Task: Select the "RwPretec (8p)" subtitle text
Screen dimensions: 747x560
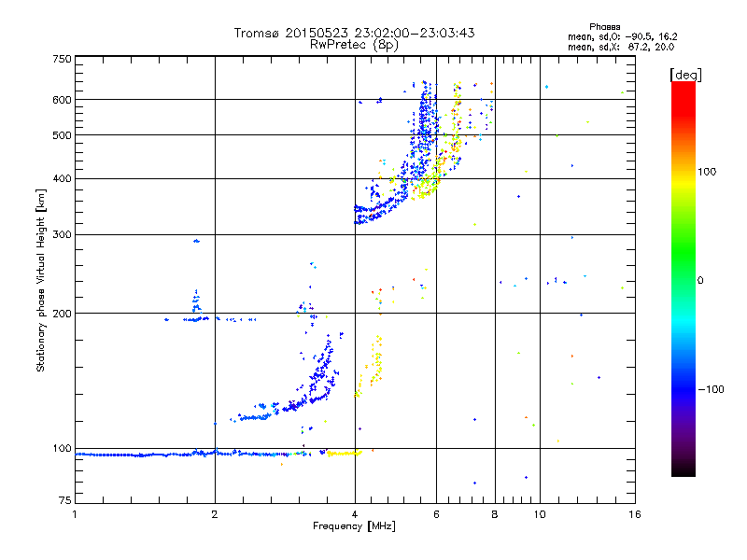Action: point(354,45)
